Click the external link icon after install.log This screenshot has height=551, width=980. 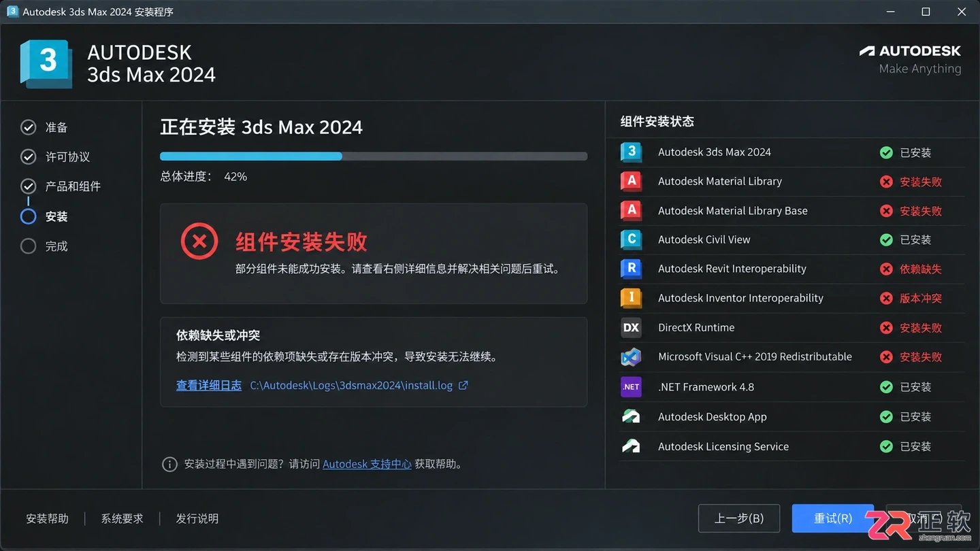(463, 385)
